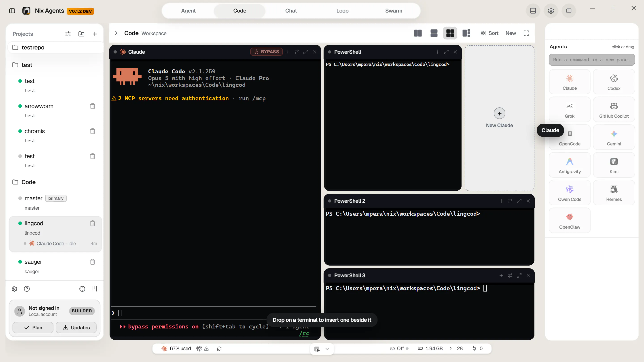644x362 pixels.
Task: Click the Not signed in account label
Action: (x=44, y=308)
